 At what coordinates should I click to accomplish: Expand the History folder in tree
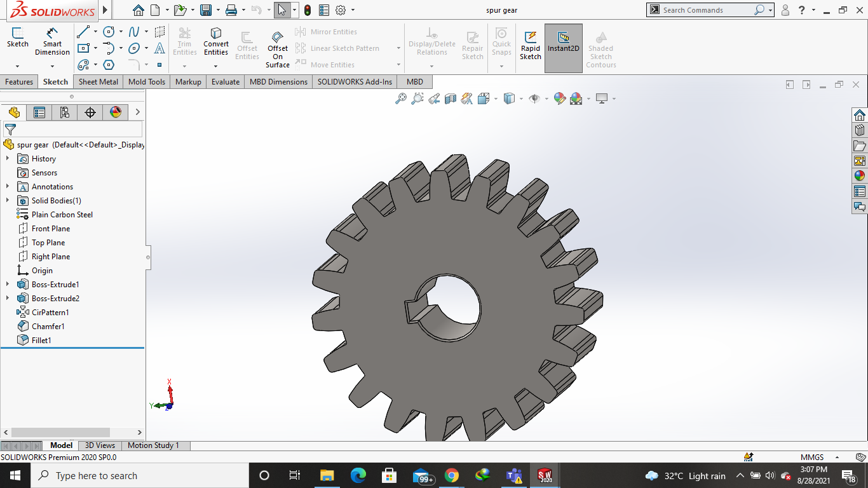[8, 159]
